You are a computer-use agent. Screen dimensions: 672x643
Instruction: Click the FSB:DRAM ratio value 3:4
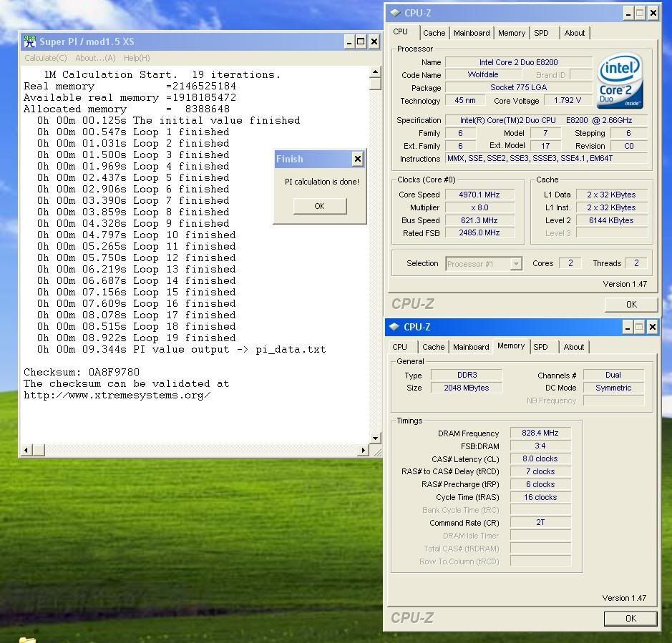(x=540, y=446)
